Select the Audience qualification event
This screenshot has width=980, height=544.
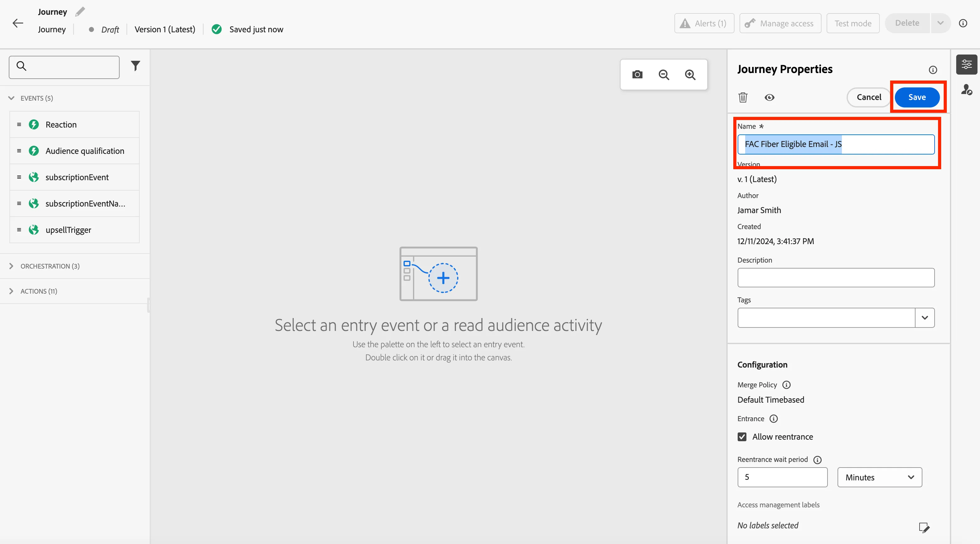coord(75,151)
